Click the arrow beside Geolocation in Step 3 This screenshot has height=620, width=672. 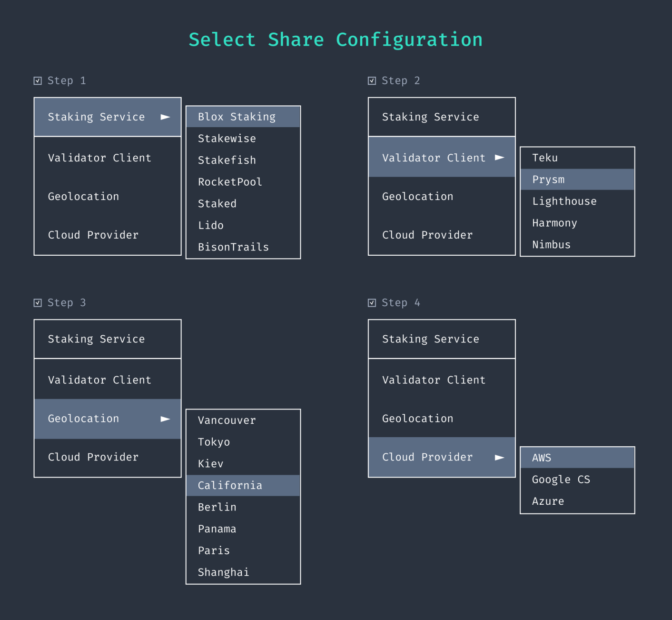point(165,419)
